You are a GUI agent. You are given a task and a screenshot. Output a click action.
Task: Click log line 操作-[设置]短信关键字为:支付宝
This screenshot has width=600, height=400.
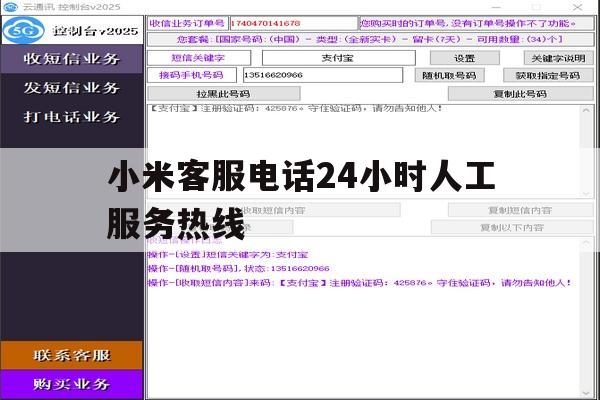[x=228, y=255]
